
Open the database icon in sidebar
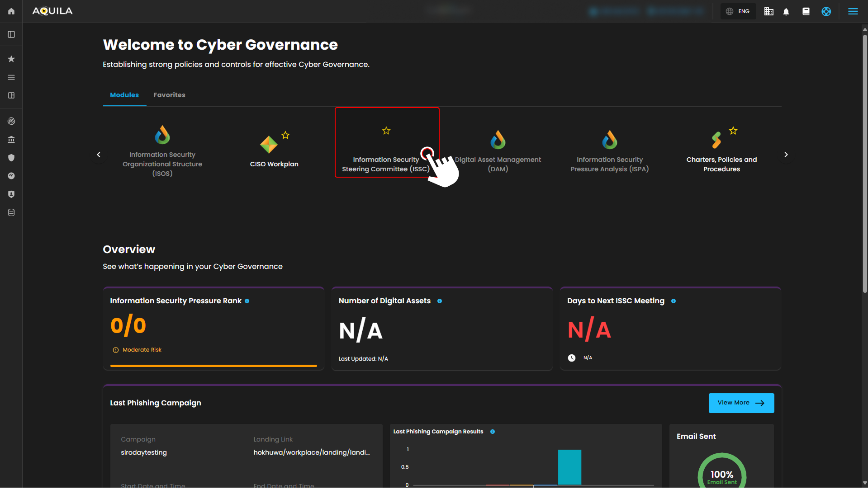(11, 212)
